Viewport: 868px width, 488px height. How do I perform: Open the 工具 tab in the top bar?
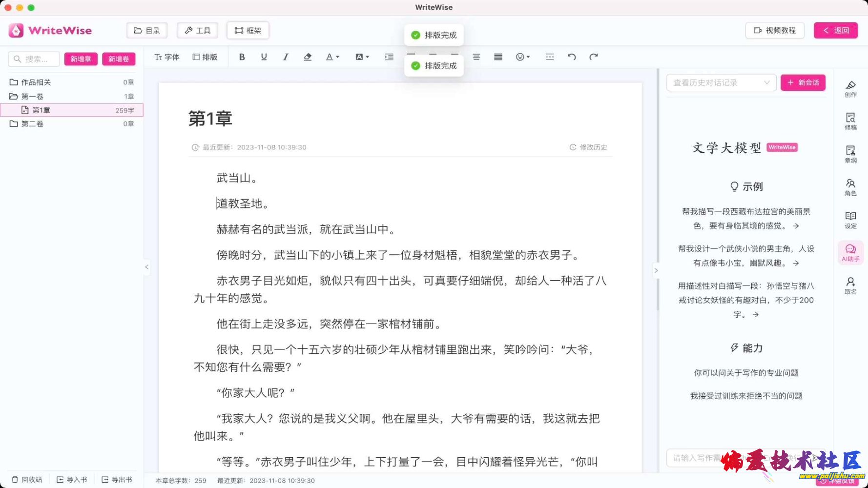point(198,30)
